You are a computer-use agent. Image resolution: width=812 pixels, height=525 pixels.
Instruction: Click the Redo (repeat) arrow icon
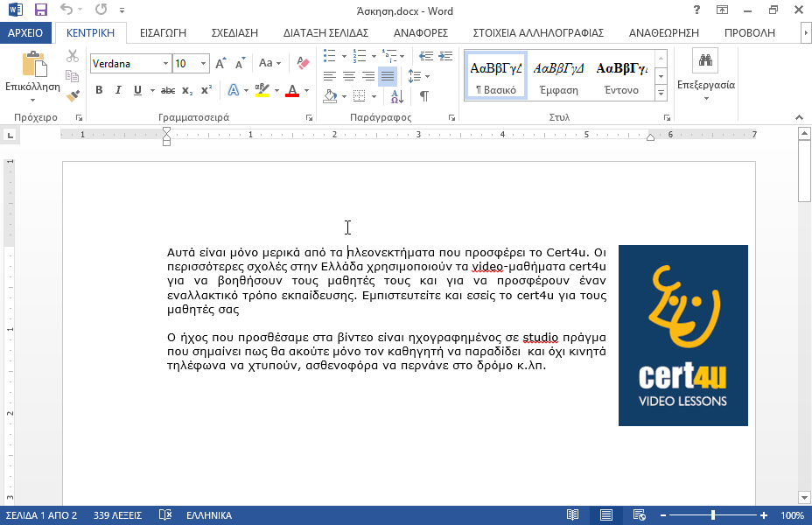tap(101, 10)
